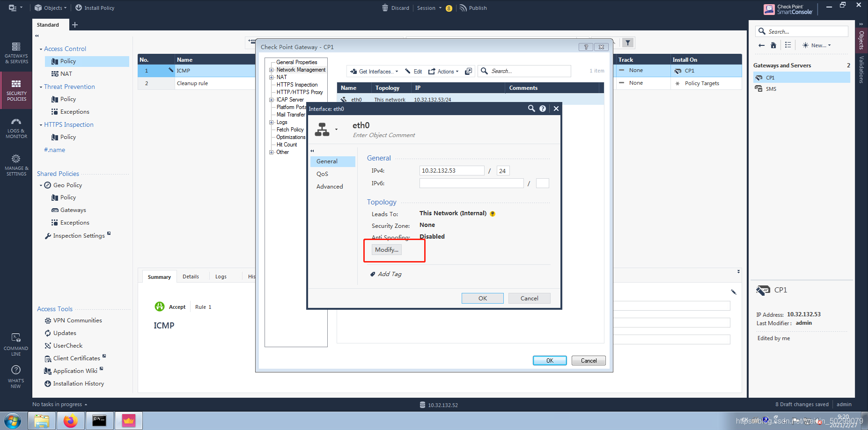
Task: Open the What's New panel
Action: (x=16, y=377)
